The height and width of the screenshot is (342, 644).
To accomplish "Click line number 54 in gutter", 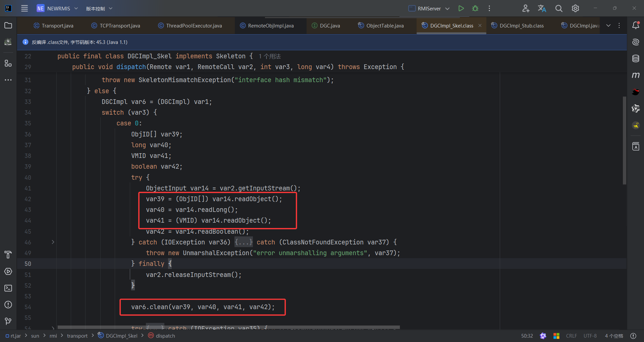I will (x=28, y=307).
